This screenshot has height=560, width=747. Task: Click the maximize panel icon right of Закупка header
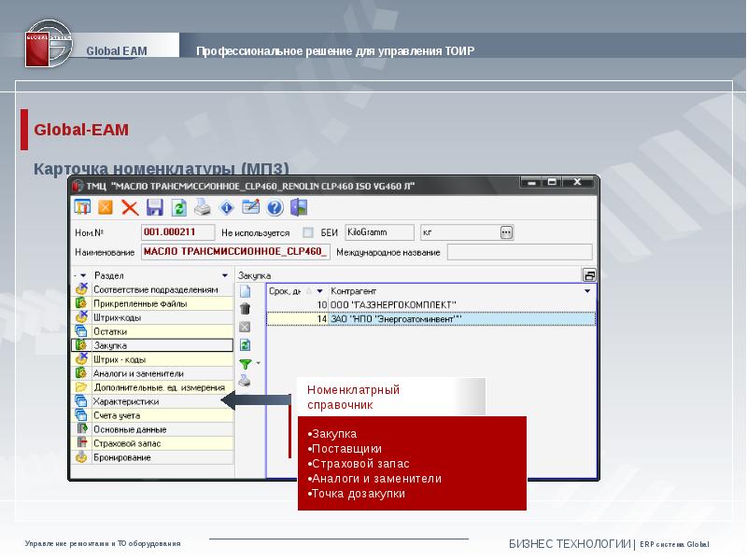[589, 275]
